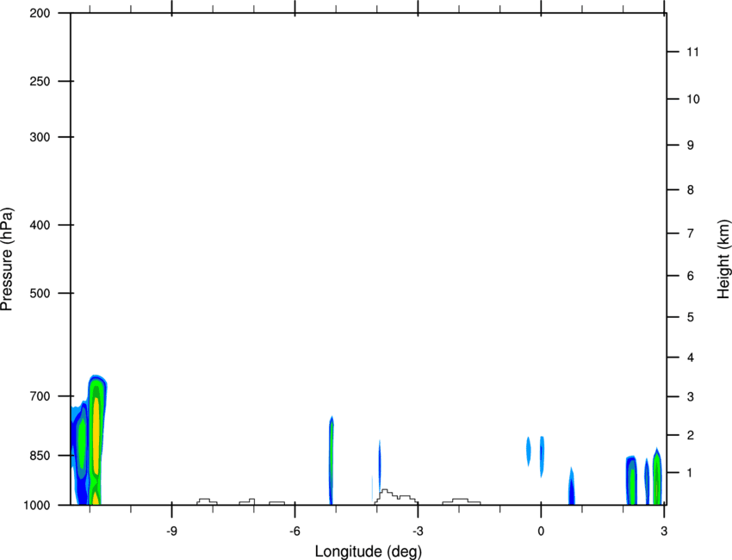Click the -3 longitude label
Screen dimensions: 732x560
pos(418,531)
